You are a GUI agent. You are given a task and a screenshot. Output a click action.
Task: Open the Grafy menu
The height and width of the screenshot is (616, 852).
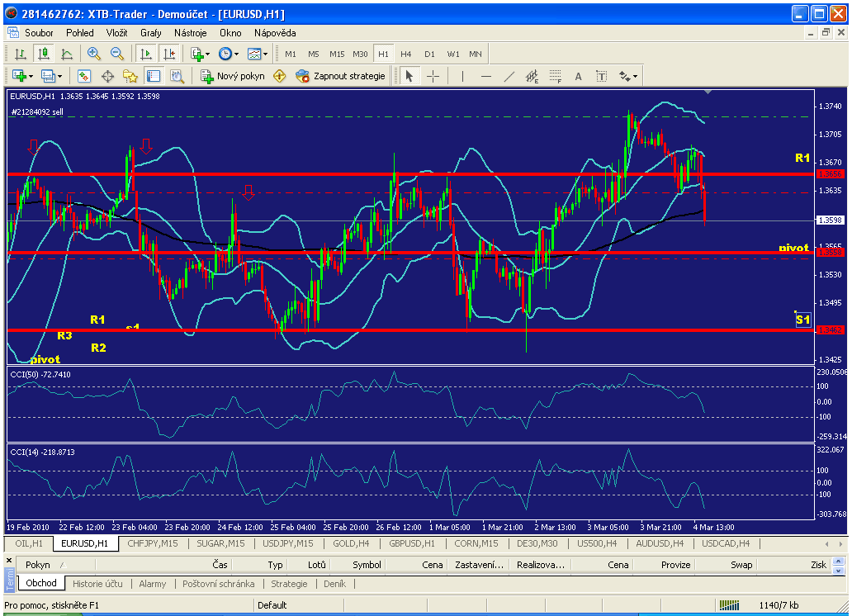pos(151,33)
